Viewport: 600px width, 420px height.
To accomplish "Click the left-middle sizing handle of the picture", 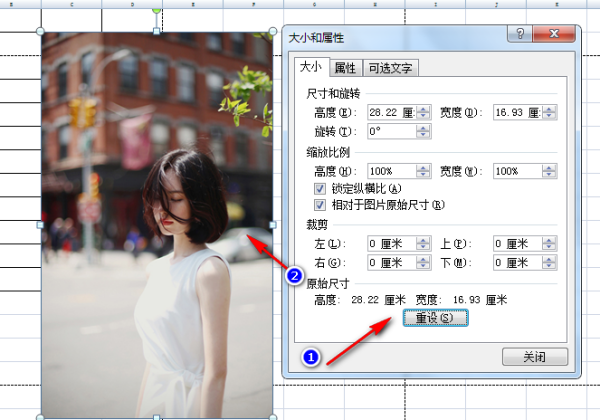I will click(40, 225).
